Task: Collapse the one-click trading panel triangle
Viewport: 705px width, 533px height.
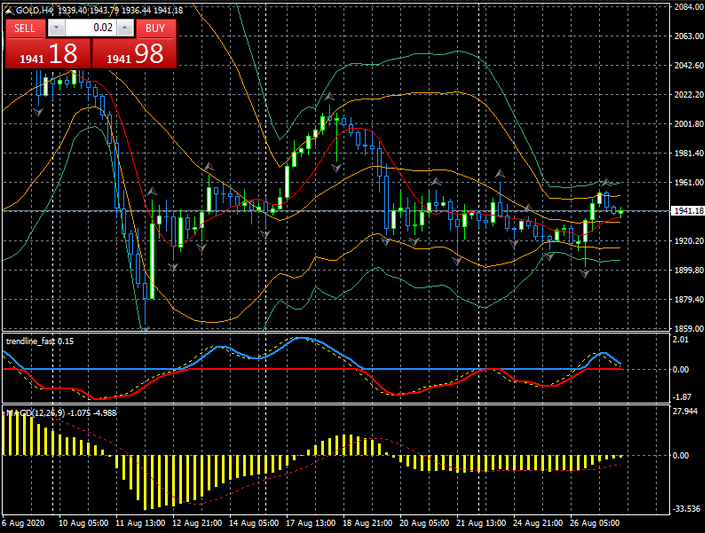Action: click(9, 10)
